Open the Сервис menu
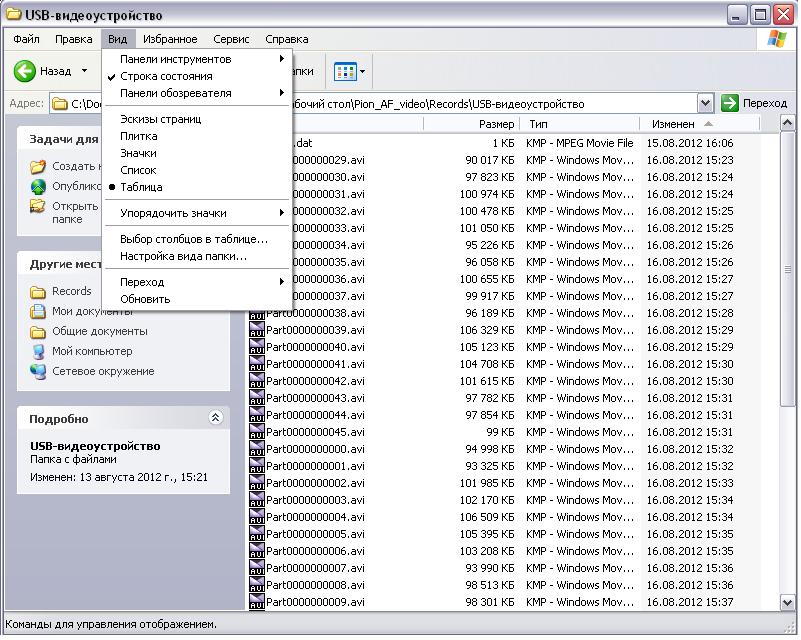 (x=231, y=39)
